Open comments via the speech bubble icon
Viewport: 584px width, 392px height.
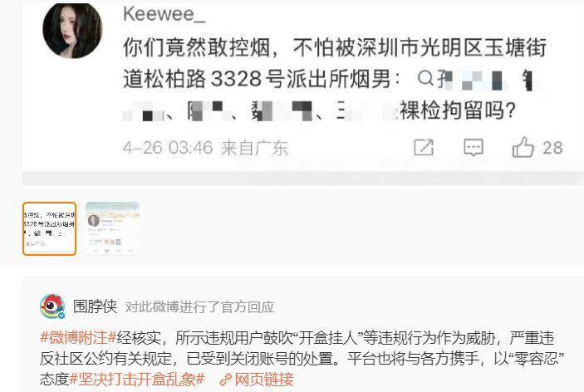pyautogui.click(x=474, y=148)
